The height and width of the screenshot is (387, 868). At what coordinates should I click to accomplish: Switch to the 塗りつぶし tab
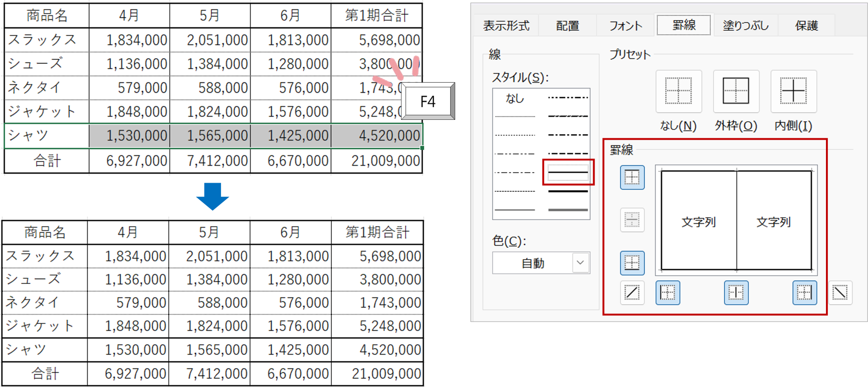745,26
